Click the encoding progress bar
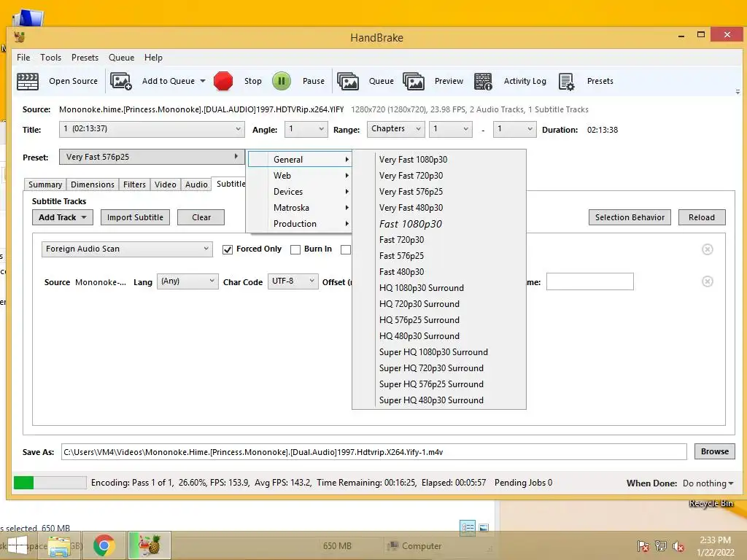The image size is (747, 560). [50, 483]
